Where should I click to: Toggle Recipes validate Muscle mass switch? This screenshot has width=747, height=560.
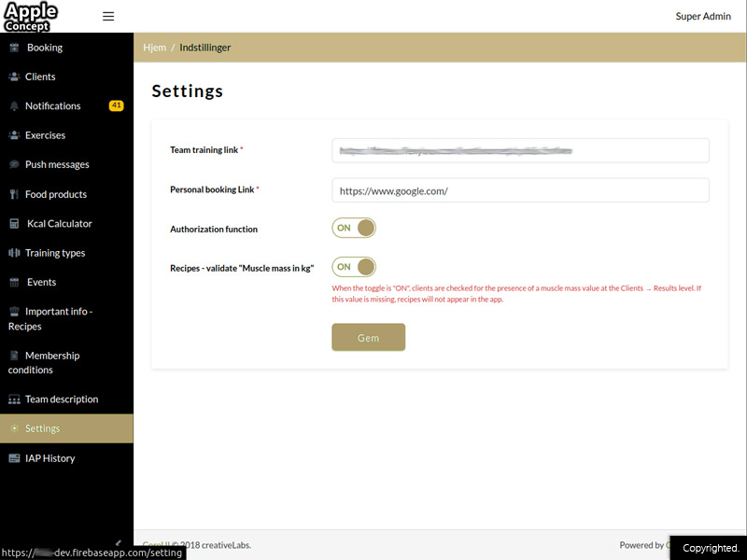tap(354, 267)
